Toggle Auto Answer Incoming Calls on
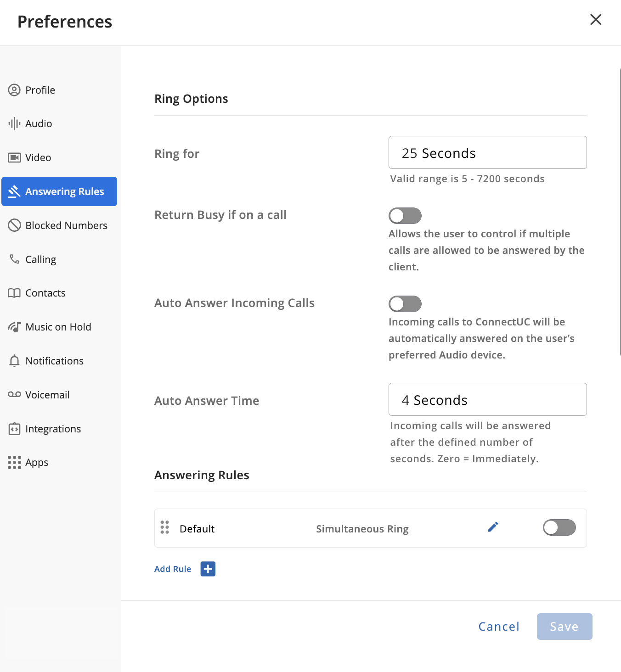 click(405, 304)
